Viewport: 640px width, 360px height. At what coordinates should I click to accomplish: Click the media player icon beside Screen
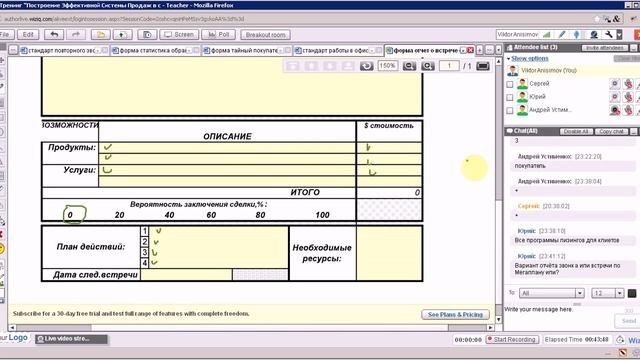click(x=147, y=35)
